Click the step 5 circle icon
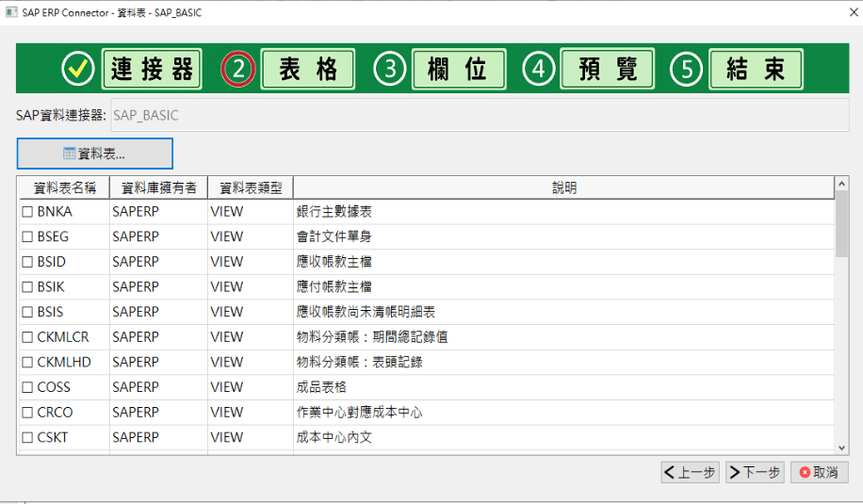Image resolution: width=863 pixels, height=504 pixels. coord(686,69)
